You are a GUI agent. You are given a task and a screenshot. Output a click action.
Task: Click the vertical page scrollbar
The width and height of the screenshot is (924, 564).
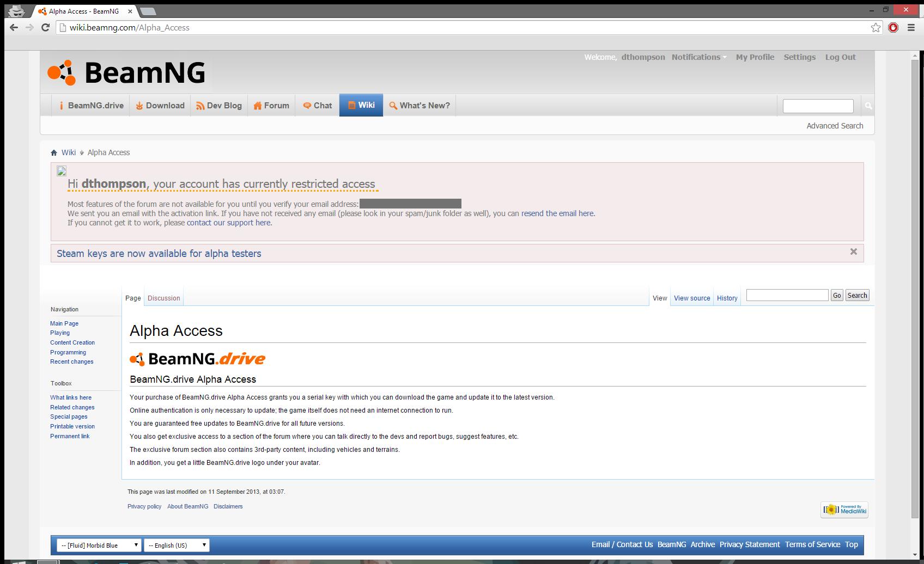click(x=914, y=289)
